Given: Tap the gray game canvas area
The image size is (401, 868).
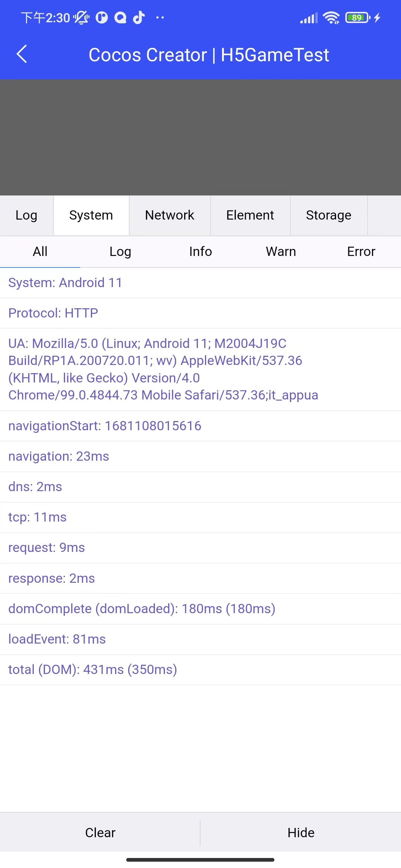Looking at the screenshot, I should click(200, 137).
